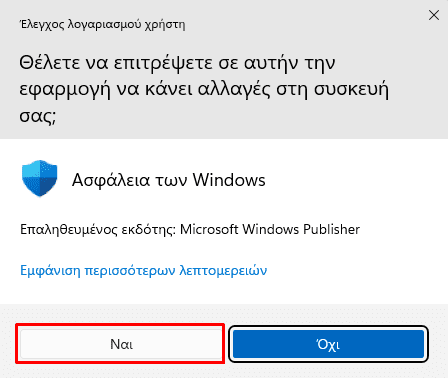Click the Θέλετε να επιτρέψετε heading line

(x=177, y=63)
